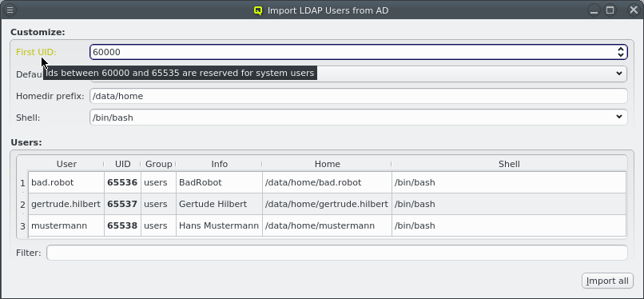Sort by the Group column header
This screenshot has height=299, width=644.
point(158,164)
